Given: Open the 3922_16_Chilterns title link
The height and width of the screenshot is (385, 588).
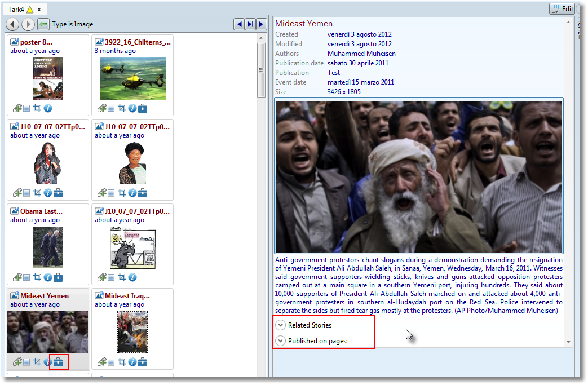Looking at the screenshot, I should [x=138, y=42].
